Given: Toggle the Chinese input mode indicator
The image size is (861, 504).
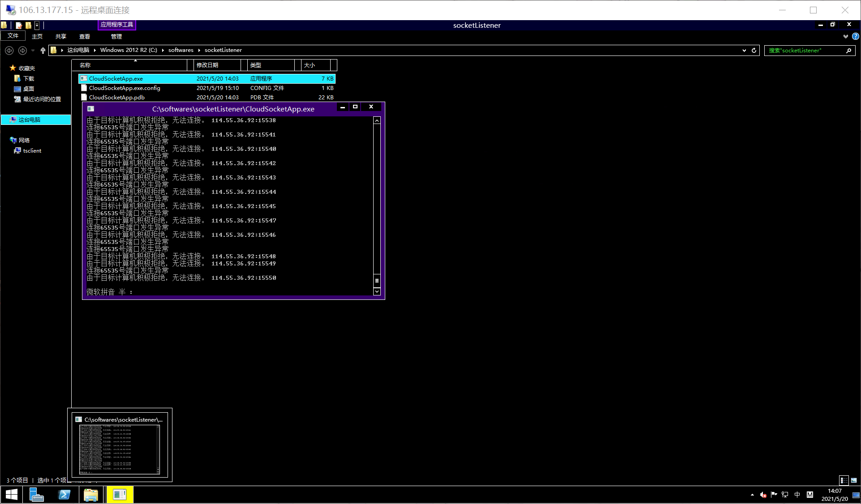Looking at the screenshot, I should [797, 495].
